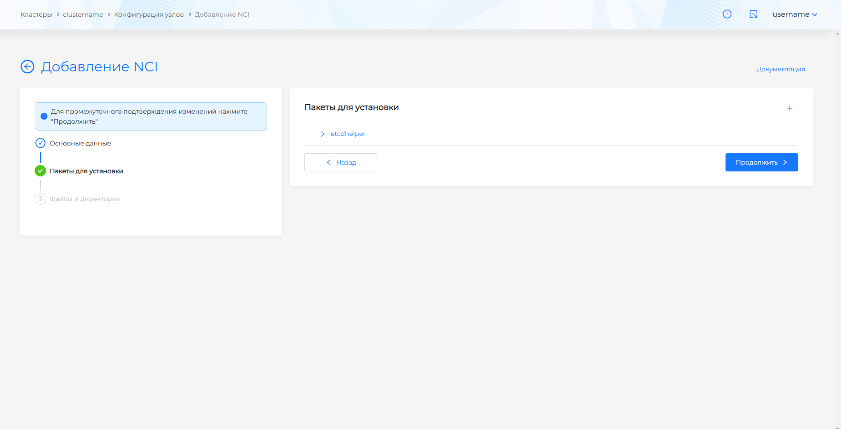Select the etcdhelper package name
This screenshot has height=429, width=841.
pos(347,133)
